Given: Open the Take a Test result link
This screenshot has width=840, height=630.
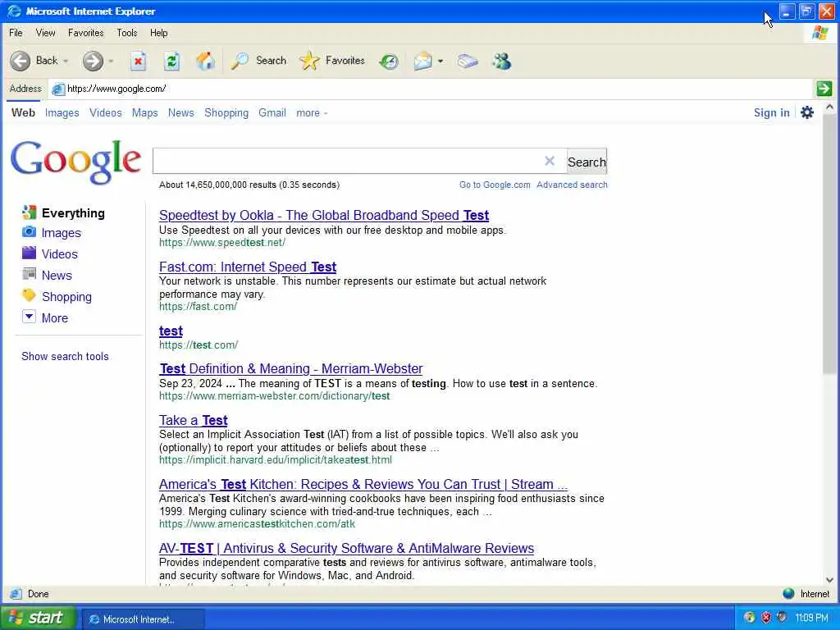Looking at the screenshot, I should coord(193,420).
